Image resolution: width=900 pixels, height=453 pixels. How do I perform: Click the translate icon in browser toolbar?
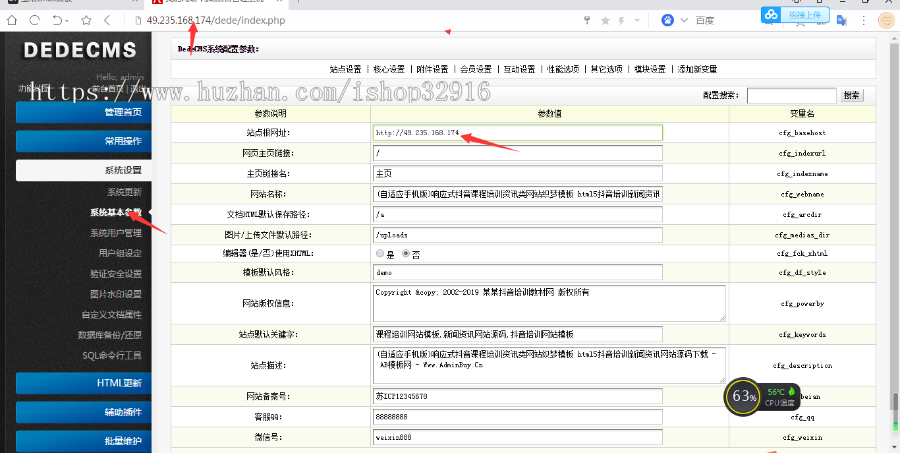[841, 19]
